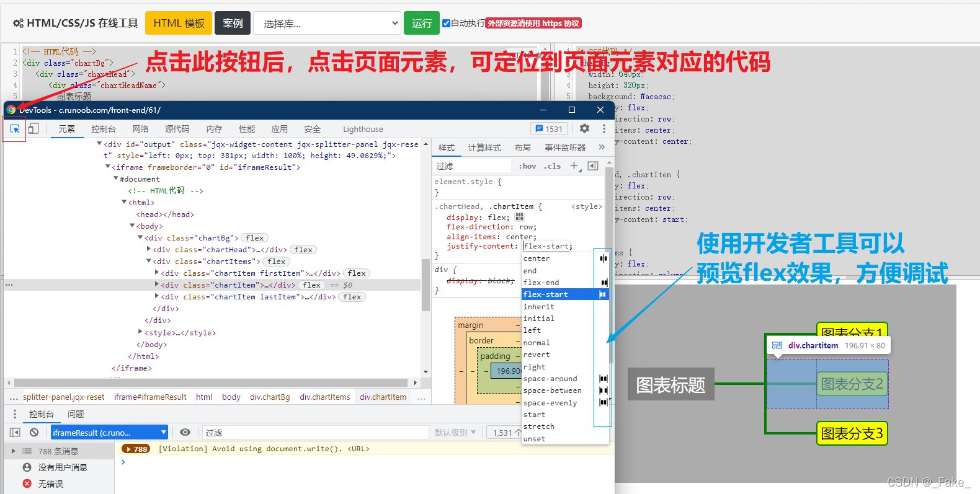Activate the element inspector picker icon
The width and height of the screenshot is (980, 494).
[x=15, y=129]
